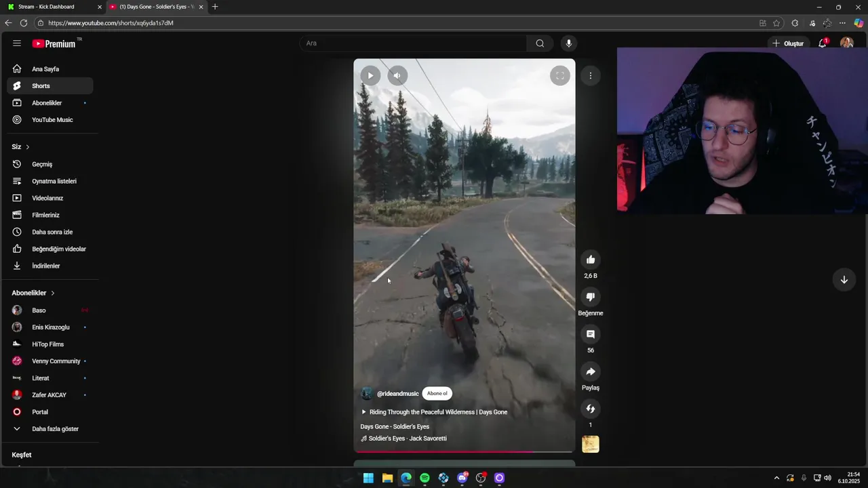Open Ana Sayfa in the sidebar

point(50,69)
